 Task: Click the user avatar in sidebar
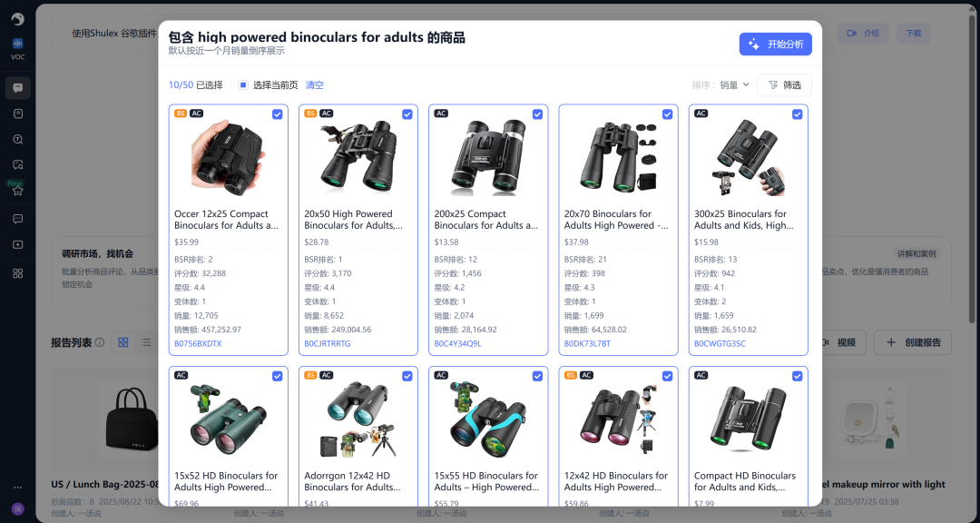click(17, 508)
